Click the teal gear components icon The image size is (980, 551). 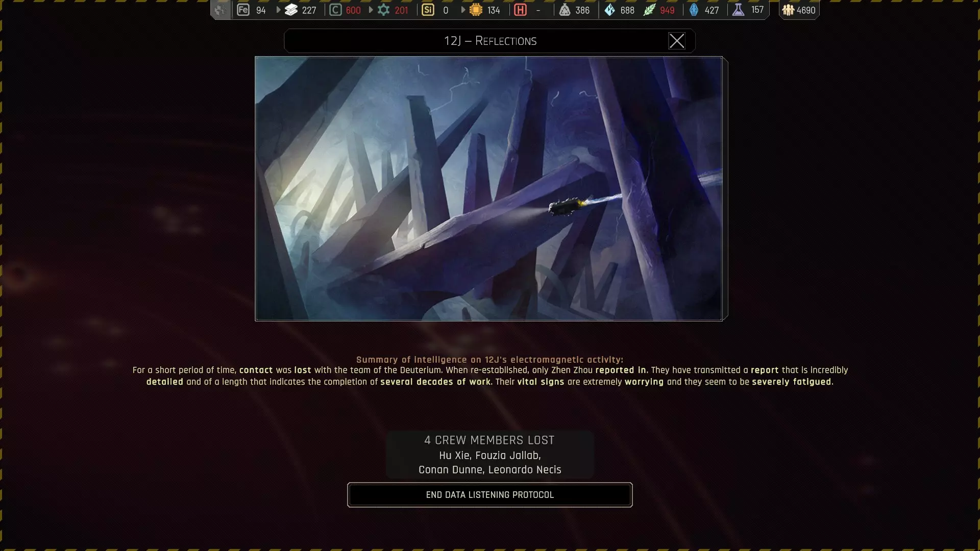click(x=383, y=10)
